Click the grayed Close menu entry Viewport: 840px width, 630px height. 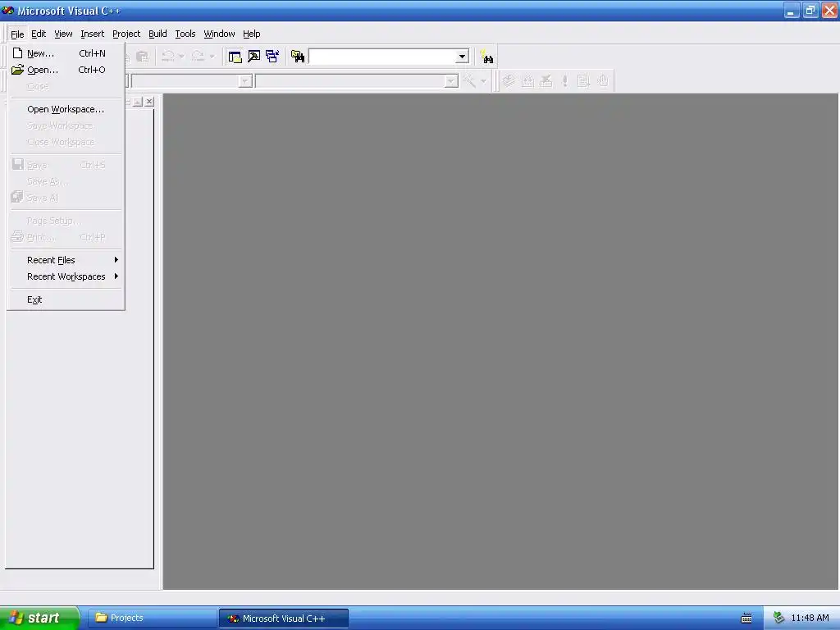point(66,86)
